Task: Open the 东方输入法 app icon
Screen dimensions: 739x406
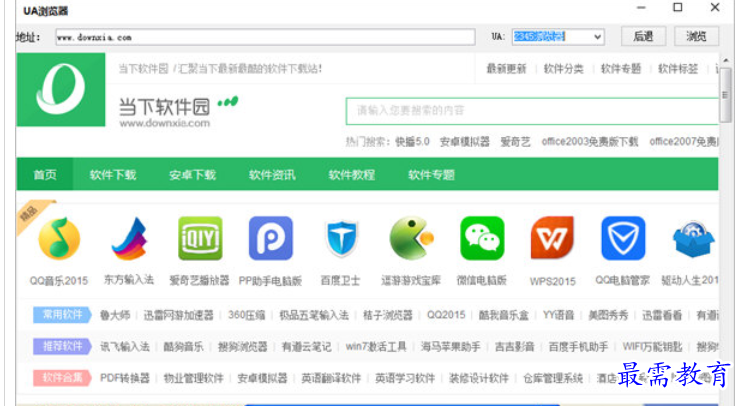Action: pos(129,238)
